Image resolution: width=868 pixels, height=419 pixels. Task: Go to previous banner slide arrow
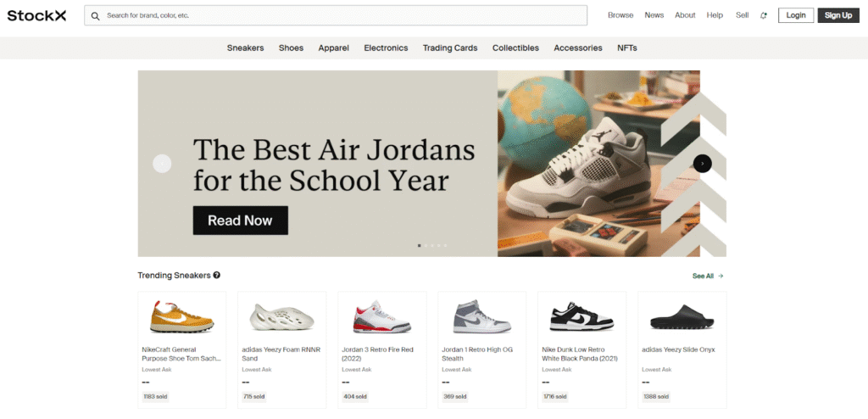pyautogui.click(x=162, y=164)
